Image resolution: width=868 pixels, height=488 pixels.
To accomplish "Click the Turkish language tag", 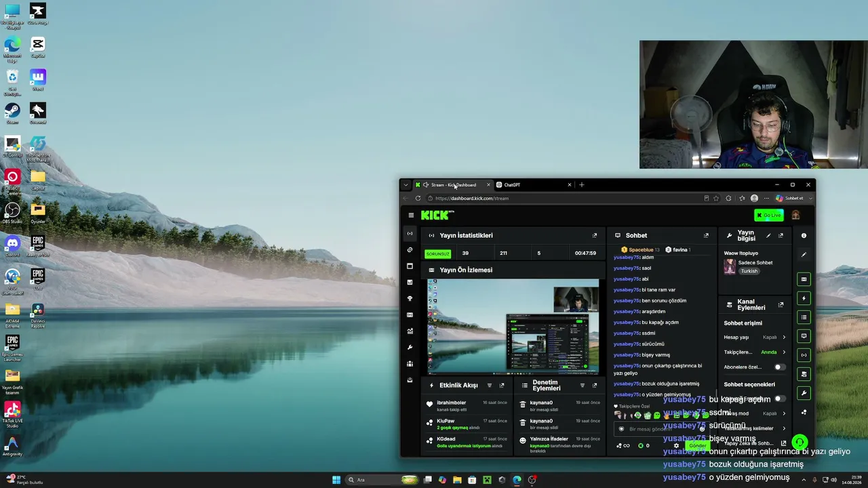I will pos(749,271).
